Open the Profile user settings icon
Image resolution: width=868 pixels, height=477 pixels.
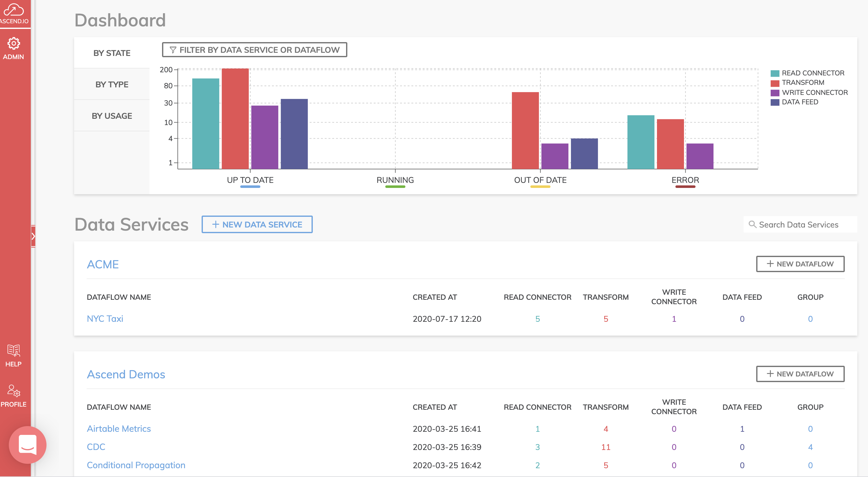14,396
